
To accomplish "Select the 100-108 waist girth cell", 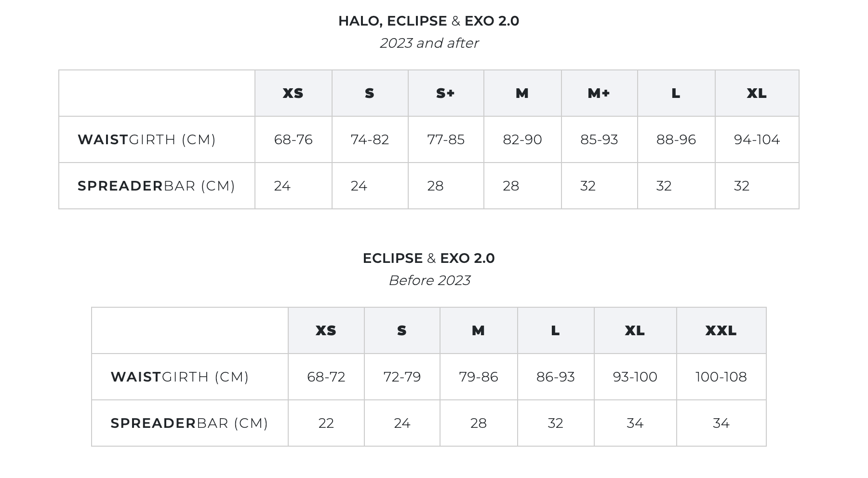I will [x=721, y=377].
